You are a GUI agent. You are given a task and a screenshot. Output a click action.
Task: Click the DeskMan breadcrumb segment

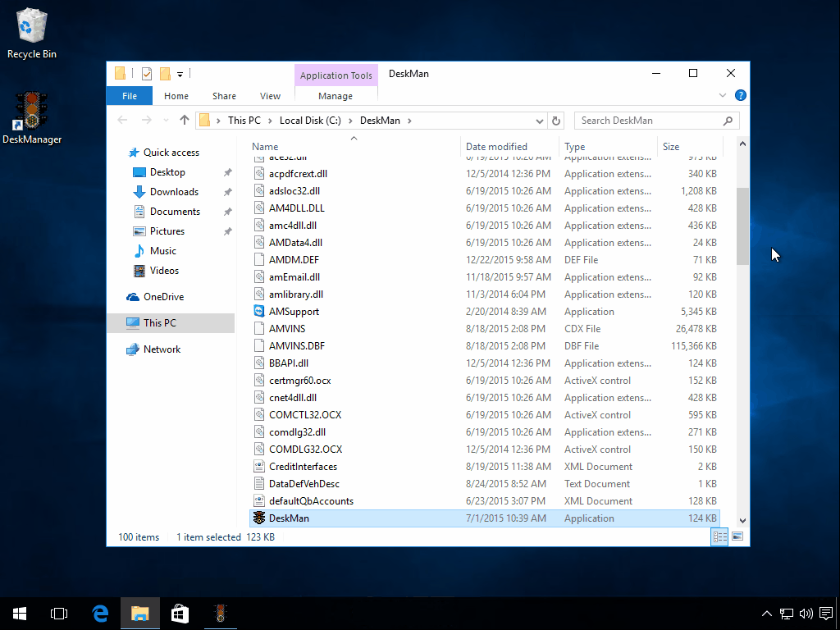[380, 121]
